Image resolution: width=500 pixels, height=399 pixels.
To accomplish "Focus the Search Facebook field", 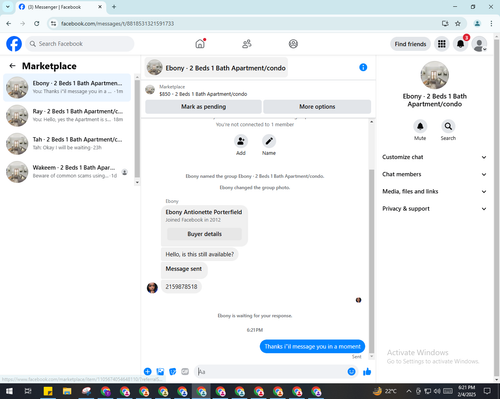I will (x=80, y=44).
